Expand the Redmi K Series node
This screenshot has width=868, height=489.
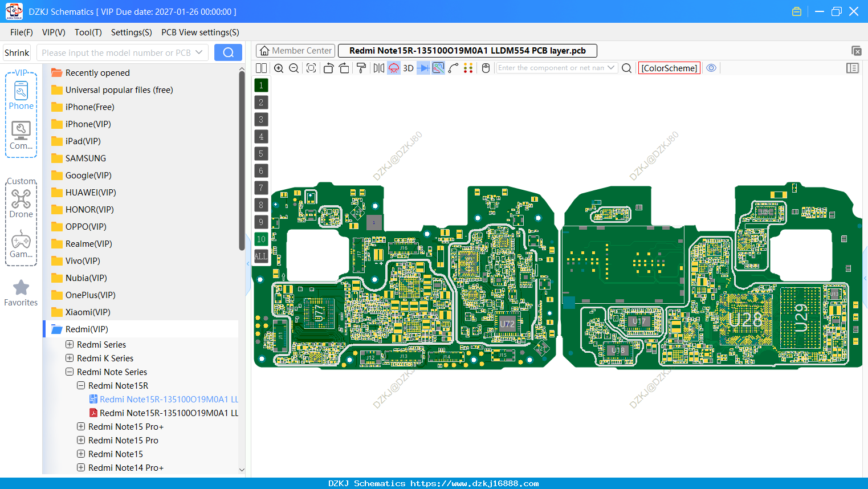click(70, 358)
